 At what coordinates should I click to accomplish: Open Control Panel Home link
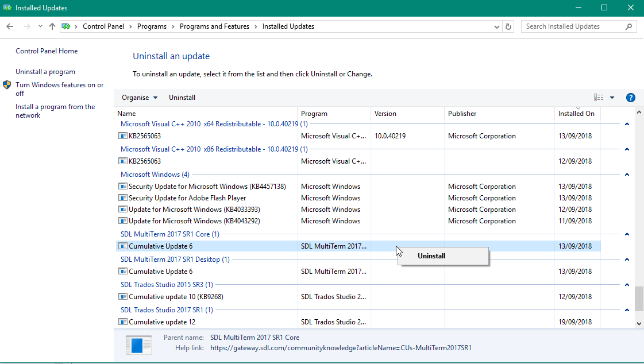47,51
